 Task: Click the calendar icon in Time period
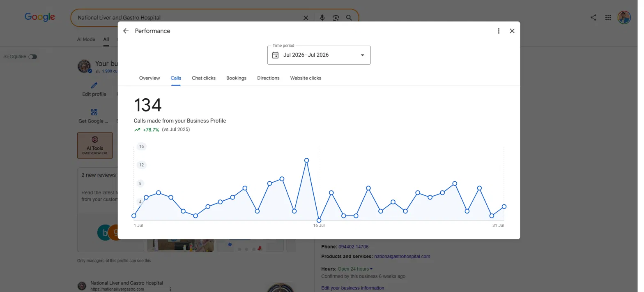[275, 55]
